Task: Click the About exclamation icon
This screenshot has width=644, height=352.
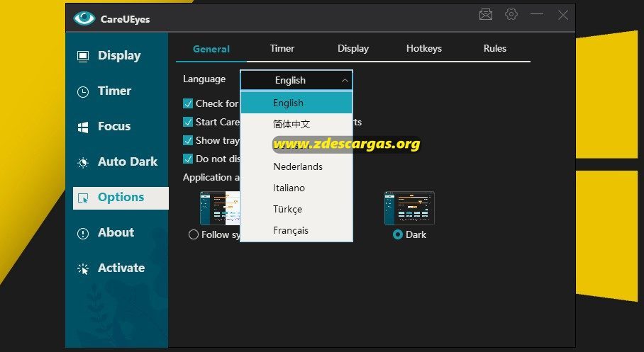Action: click(83, 234)
